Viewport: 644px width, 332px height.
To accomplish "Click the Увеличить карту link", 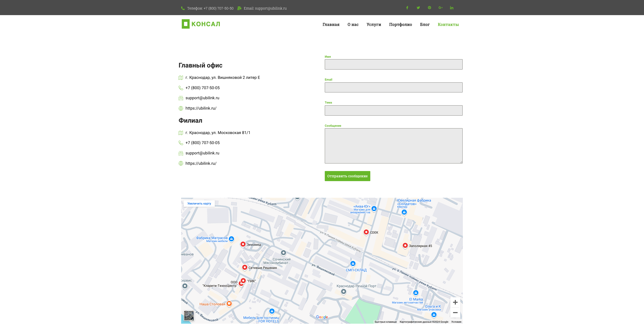I will click(x=199, y=204).
